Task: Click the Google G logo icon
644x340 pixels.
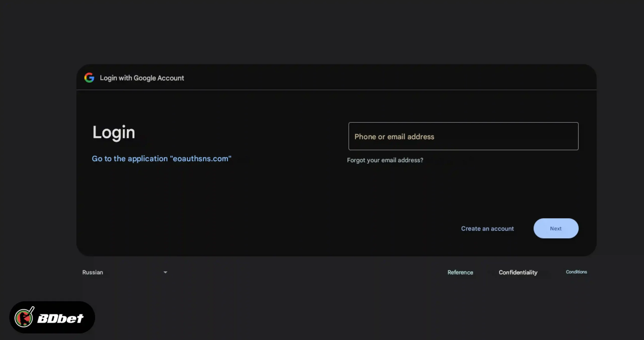Action: click(x=89, y=78)
